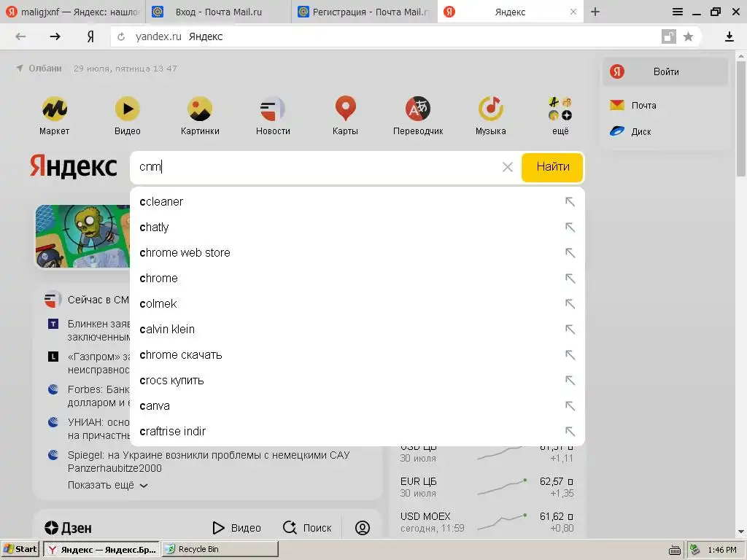Open the Дзен Поиск link
This screenshot has width=747, height=560.
(307, 528)
